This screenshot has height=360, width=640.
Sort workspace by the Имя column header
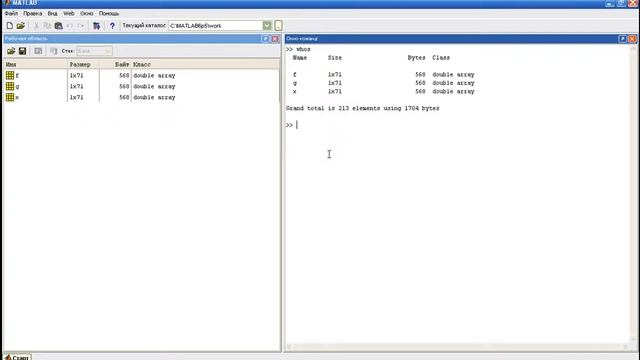pyautogui.click(x=35, y=64)
